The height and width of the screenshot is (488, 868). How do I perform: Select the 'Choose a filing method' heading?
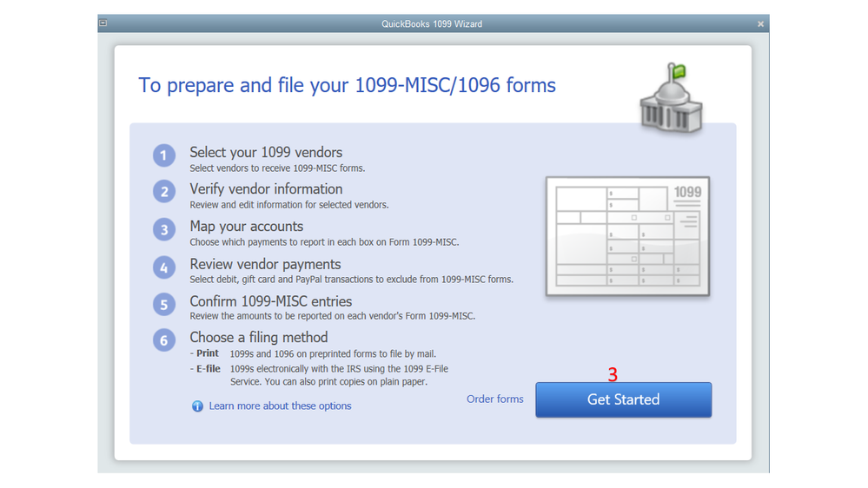[259, 337]
